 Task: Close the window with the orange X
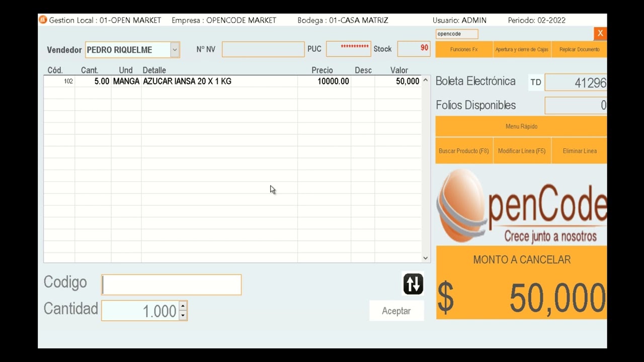click(600, 33)
